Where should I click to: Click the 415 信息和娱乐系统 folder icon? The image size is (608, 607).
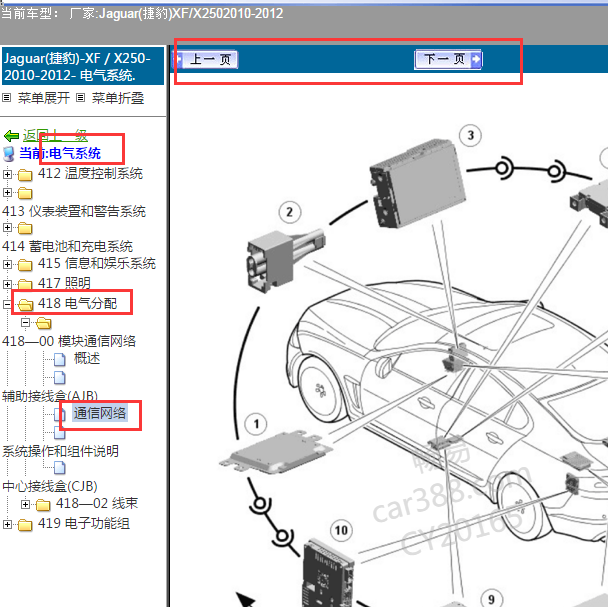[x=25, y=265]
